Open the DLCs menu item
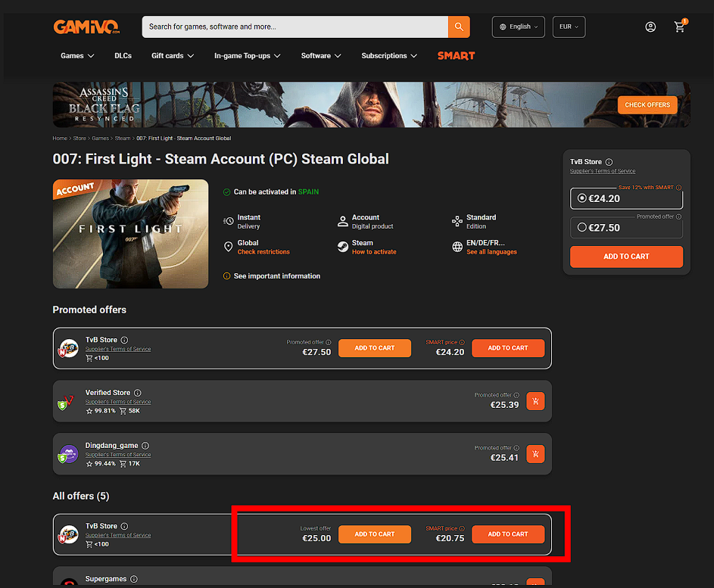The image size is (714, 588). pyautogui.click(x=123, y=55)
